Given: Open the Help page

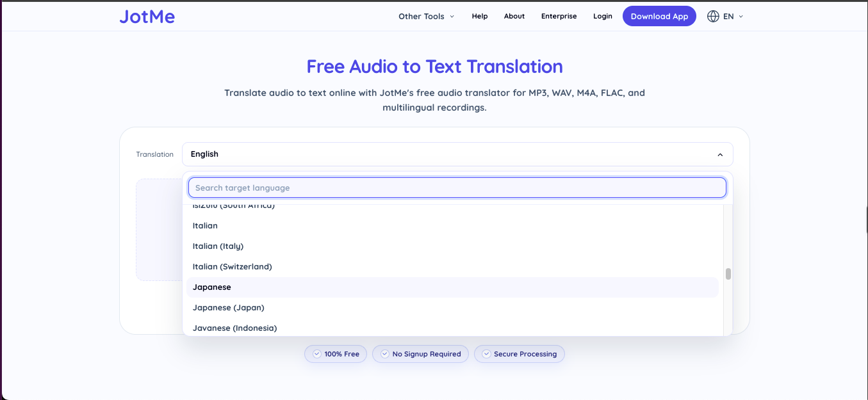Looking at the screenshot, I should [x=480, y=17].
